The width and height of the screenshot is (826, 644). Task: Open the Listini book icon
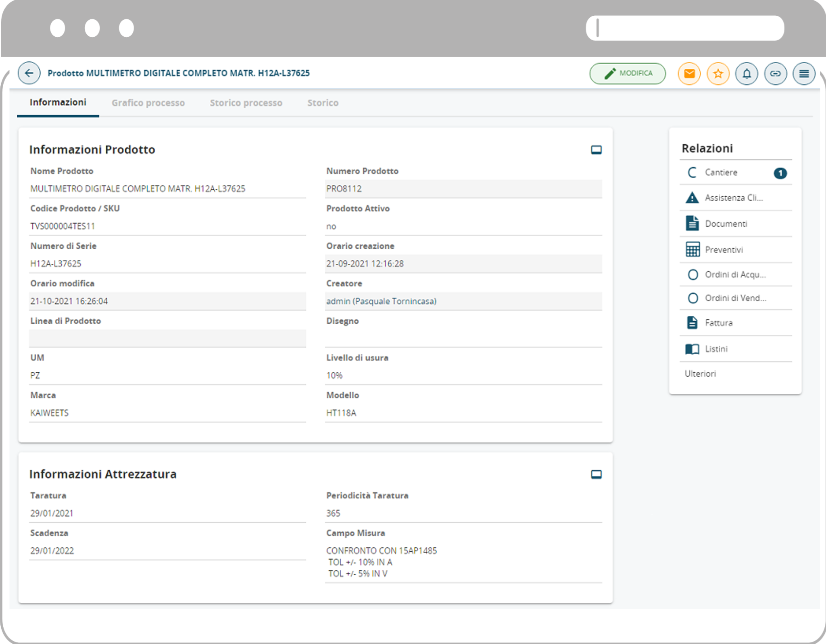(x=692, y=349)
